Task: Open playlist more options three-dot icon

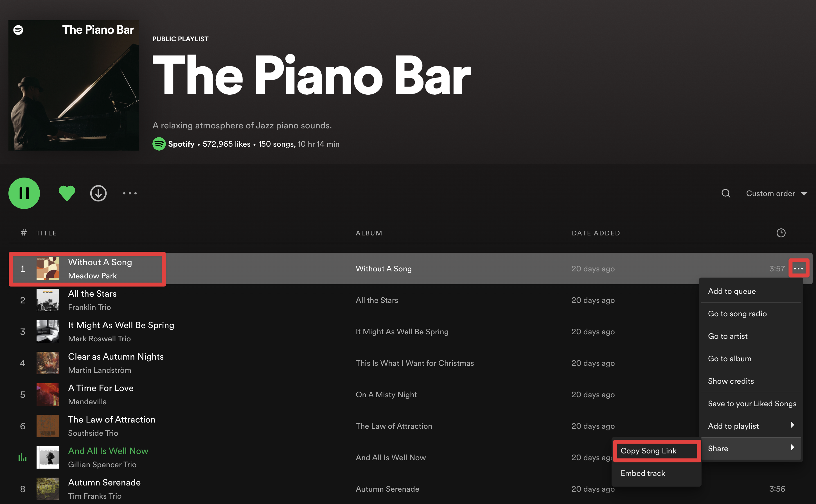Action: 130,193
